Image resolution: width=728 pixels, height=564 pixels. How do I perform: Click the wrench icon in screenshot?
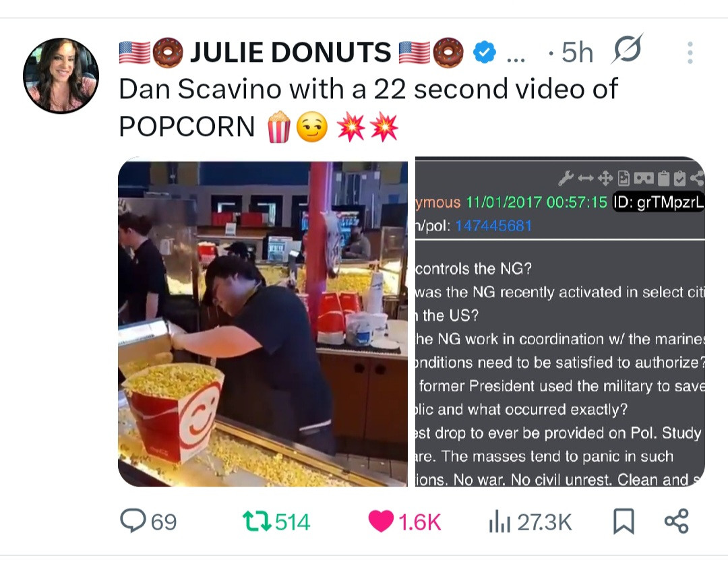pos(566,178)
